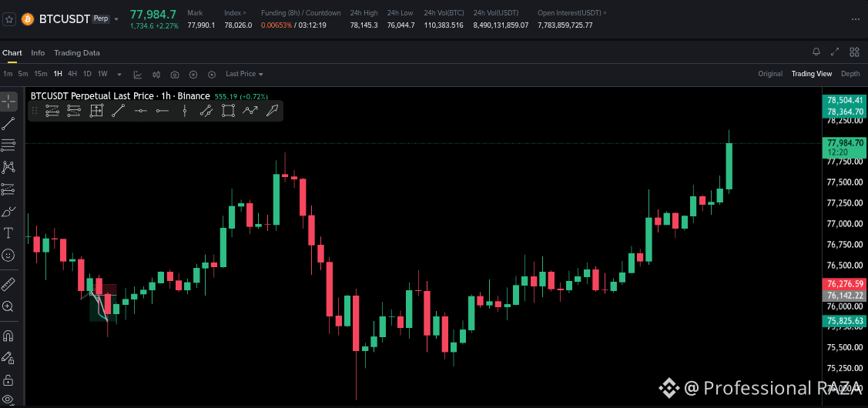Open the Fibonacci/horizontal lines tool group
868x408 pixels.
click(x=8, y=145)
